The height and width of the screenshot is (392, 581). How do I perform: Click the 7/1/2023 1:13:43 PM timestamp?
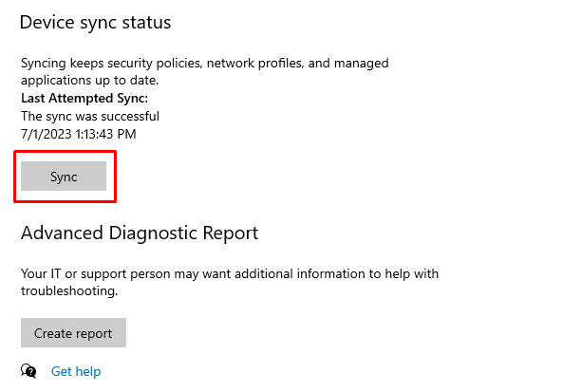79,134
